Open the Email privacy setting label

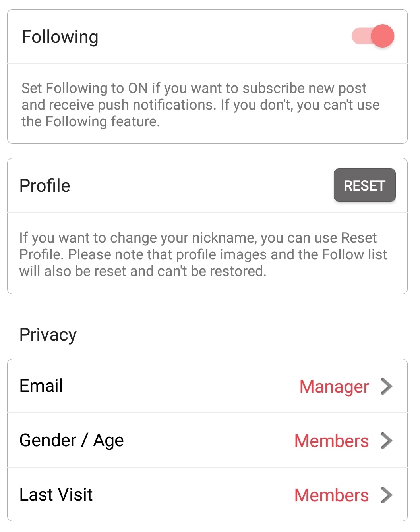[41, 386]
